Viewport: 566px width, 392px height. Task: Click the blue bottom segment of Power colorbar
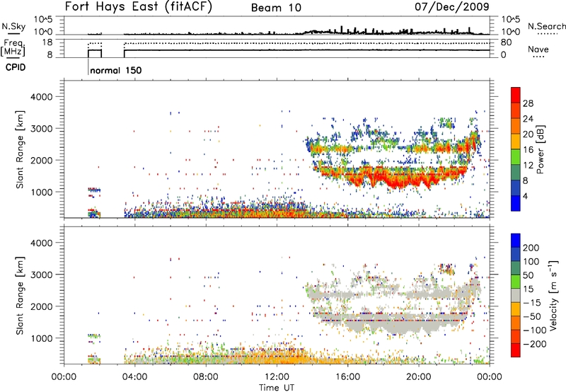516,203
